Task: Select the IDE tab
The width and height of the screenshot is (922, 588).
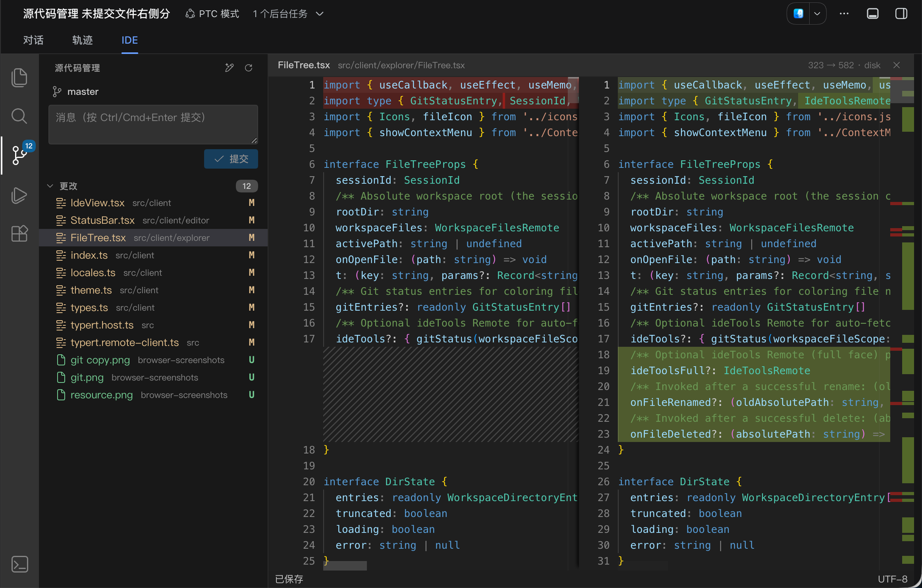Action: tap(130, 40)
